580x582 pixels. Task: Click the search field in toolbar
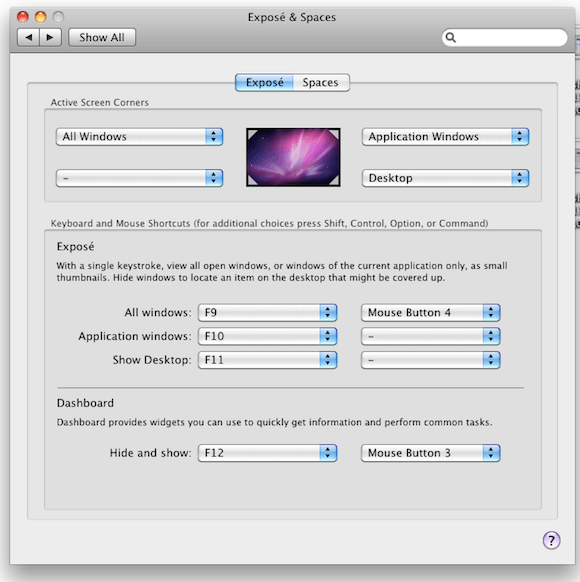coord(504,37)
